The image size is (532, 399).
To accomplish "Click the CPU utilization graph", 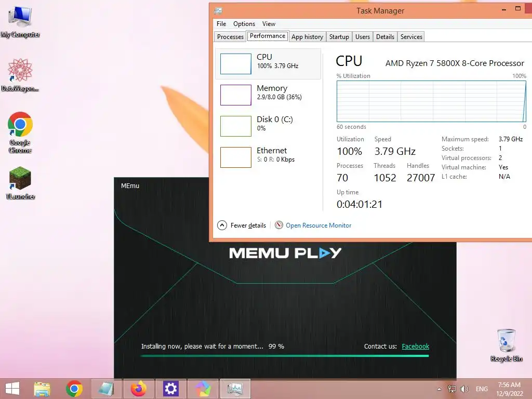I will pos(431,101).
